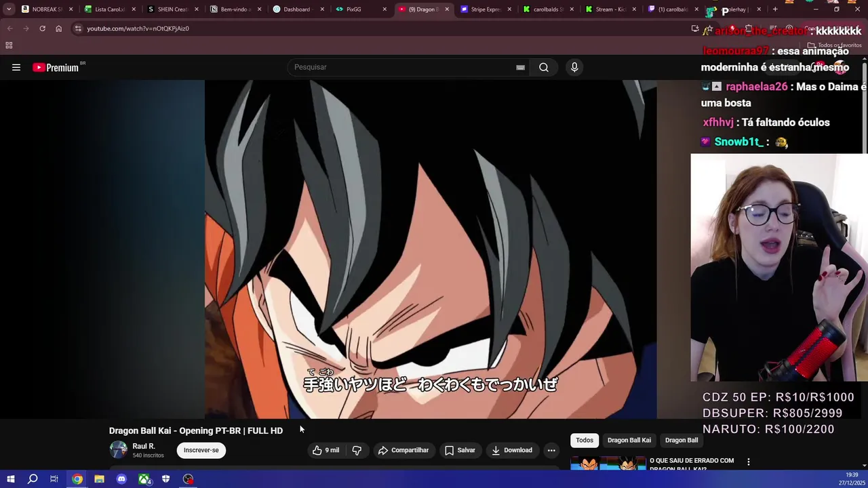Select the Dragon Ball filter chip
This screenshot has height=488, width=868.
[682, 441]
